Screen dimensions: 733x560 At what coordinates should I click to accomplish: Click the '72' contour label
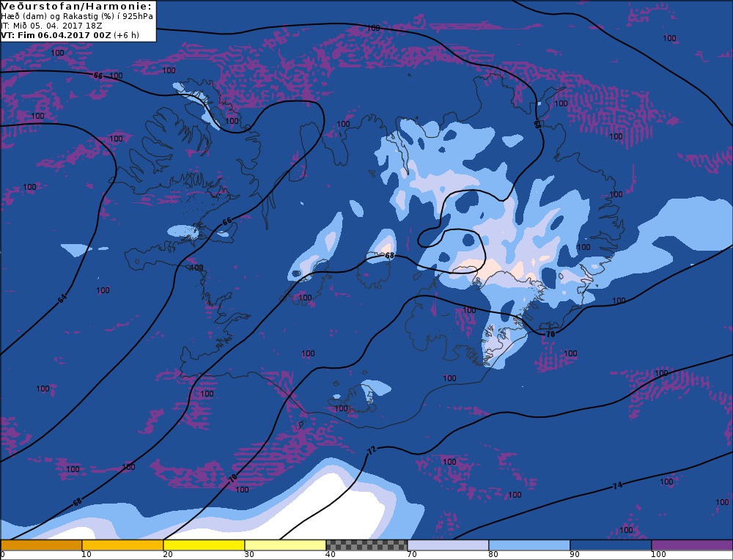click(372, 451)
